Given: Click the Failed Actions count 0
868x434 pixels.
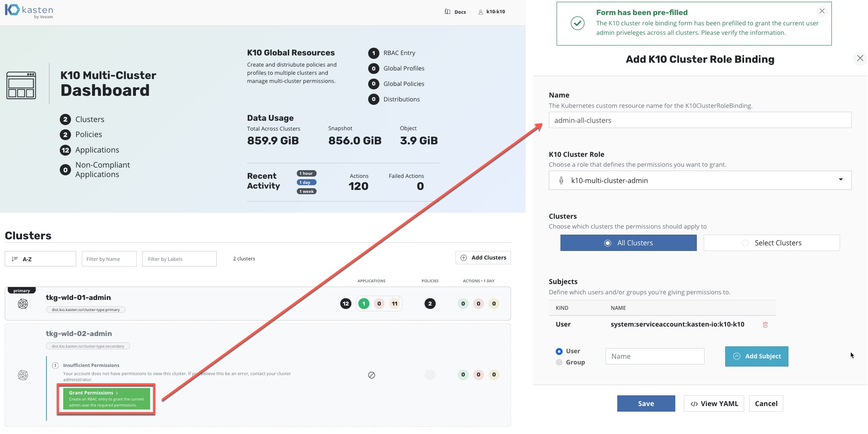Looking at the screenshot, I should (420, 186).
